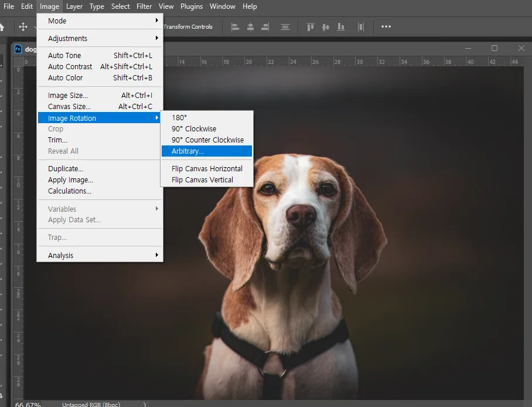Expand the Analysis submenu
This screenshot has width=532, height=407.
coord(100,255)
